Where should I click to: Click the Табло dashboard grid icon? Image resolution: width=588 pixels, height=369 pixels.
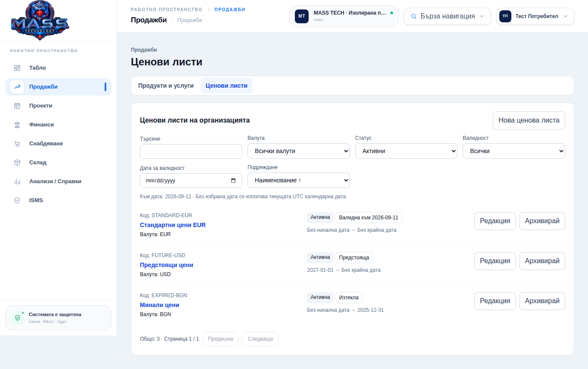tap(17, 68)
